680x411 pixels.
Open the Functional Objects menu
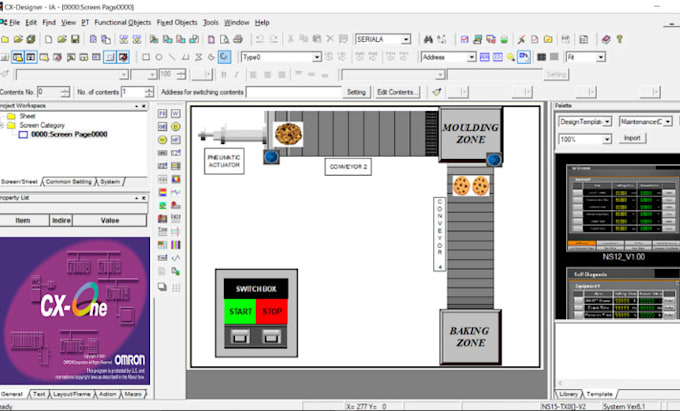click(123, 23)
